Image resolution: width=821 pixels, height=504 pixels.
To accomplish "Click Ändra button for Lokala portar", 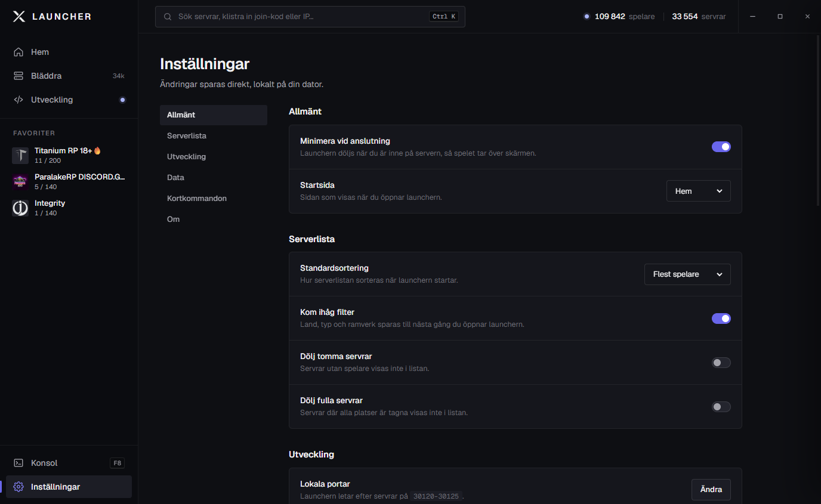I will [x=711, y=490].
